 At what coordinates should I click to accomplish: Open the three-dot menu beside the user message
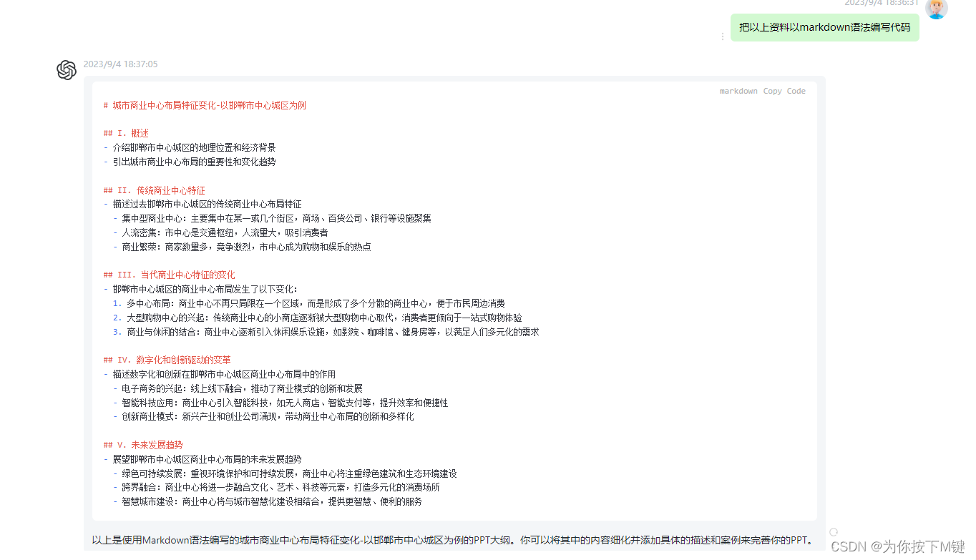(x=722, y=36)
